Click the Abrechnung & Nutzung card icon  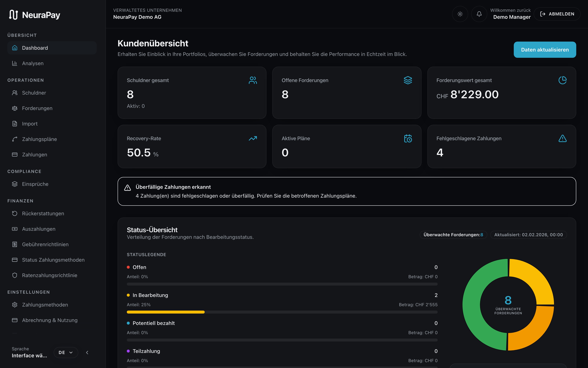tap(15, 320)
